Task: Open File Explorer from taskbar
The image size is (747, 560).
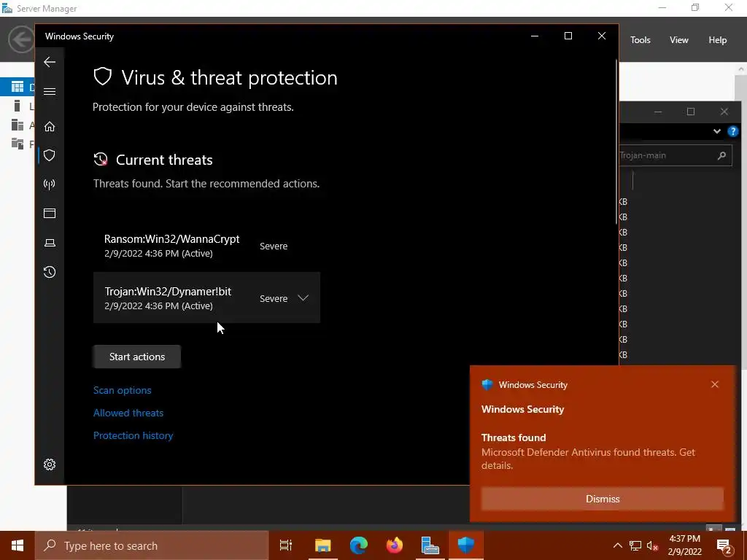Action: [x=323, y=545]
